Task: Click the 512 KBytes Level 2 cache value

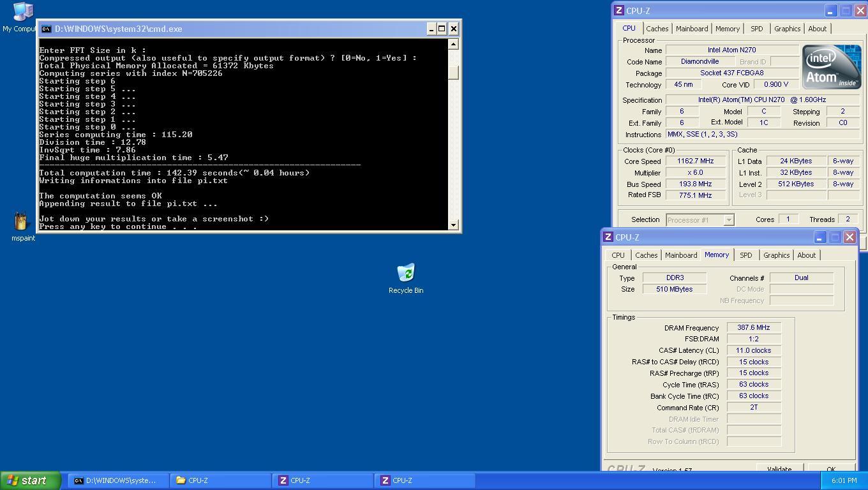Action: pos(797,184)
